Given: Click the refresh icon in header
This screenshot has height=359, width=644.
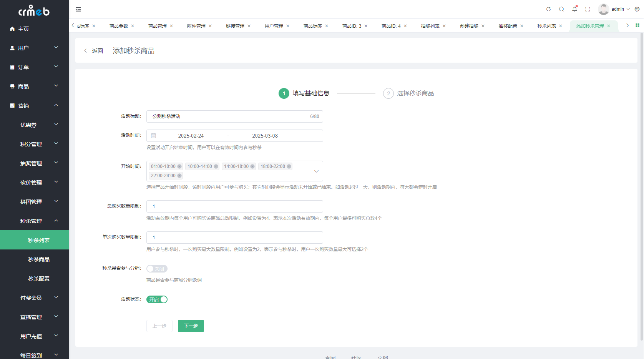Looking at the screenshot, I should tap(548, 9).
